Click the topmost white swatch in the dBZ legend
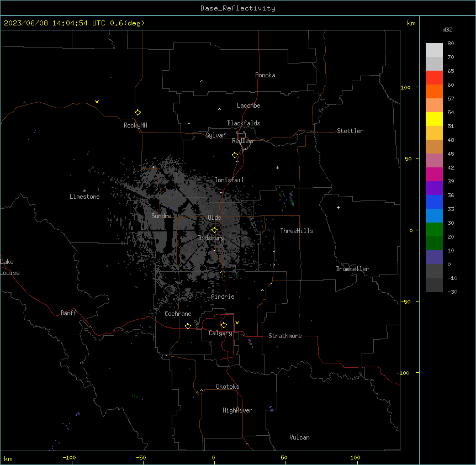 coord(434,50)
